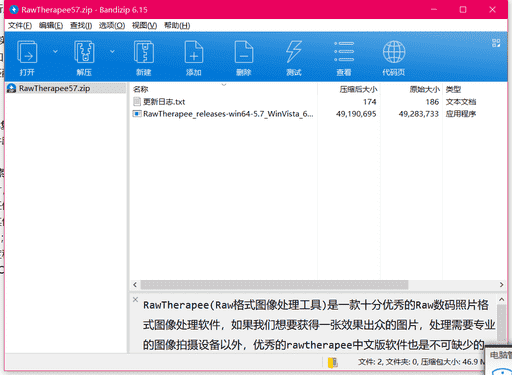Click the Open (打开) toolbar icon
This screenshot has height=375, width=512.
coord(27,52)
